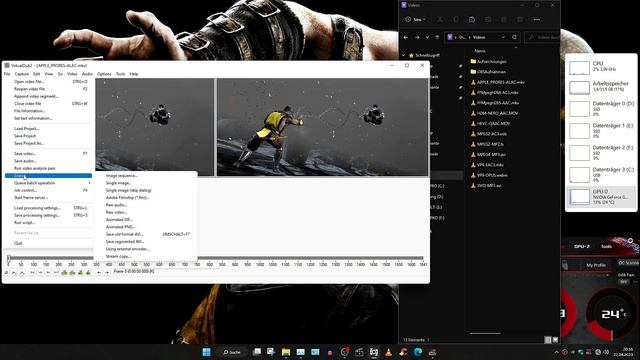Image resolution: width=640 pixels, height=360 pixels.
Task: Open the New dropdown in Explorer
Action: [416, 20]
